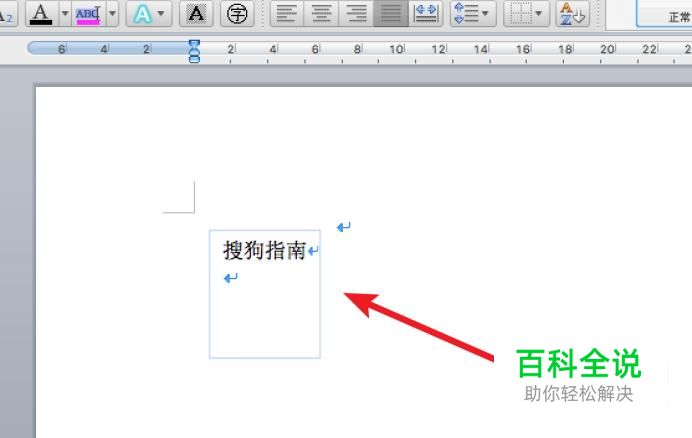Click the 搜狗指南 text in the text box
Image resolution: width=692 pixels, height=438 pixels.
[x=264, y=250]
